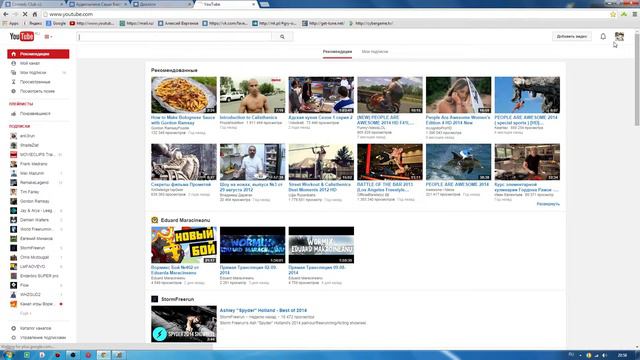Viewport: 640px width, 360px height.
Task: Open the Street Workout & Calisthenics thumbnail
Action: [321, 162]
